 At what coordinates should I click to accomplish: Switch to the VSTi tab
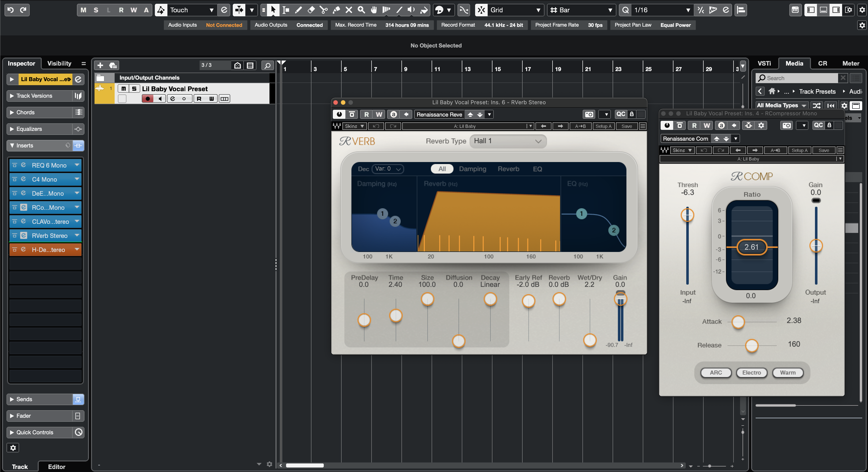pyautogui.click(x=764, y=63)
